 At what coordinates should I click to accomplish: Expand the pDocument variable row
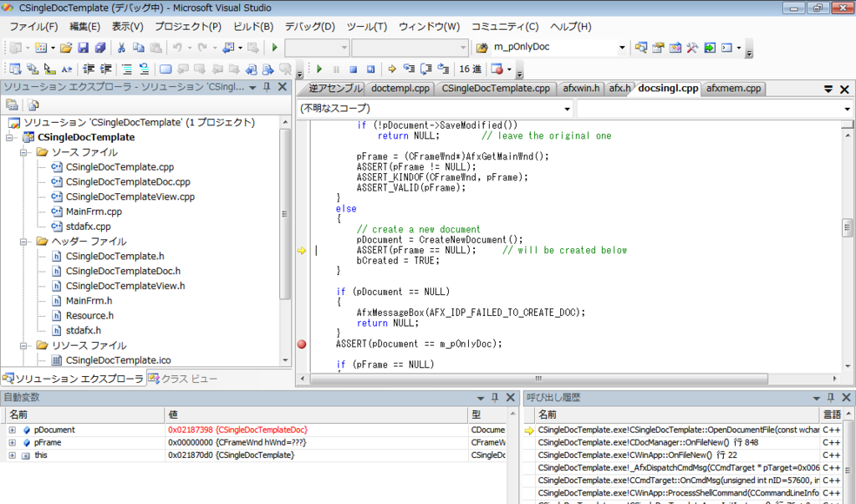click(12, 430)
